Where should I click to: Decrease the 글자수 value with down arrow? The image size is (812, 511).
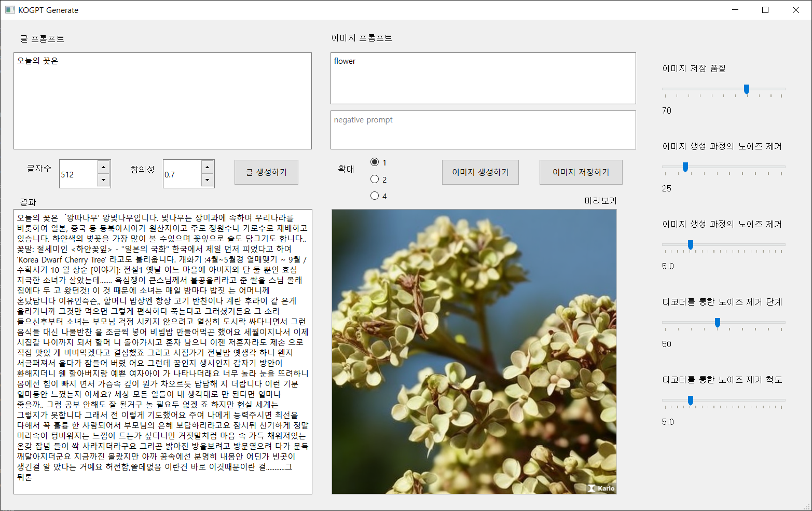click(x=104, y=180)
